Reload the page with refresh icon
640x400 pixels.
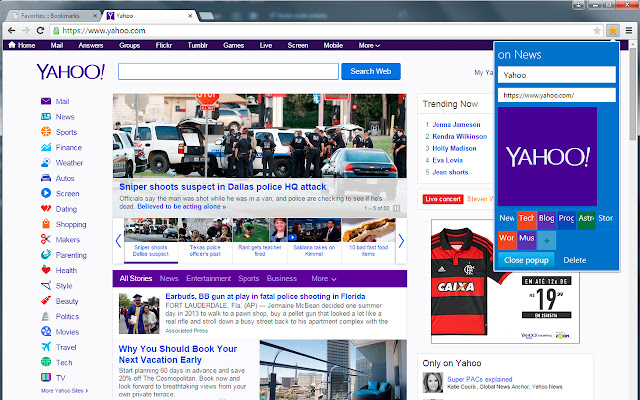click(40, 31)
